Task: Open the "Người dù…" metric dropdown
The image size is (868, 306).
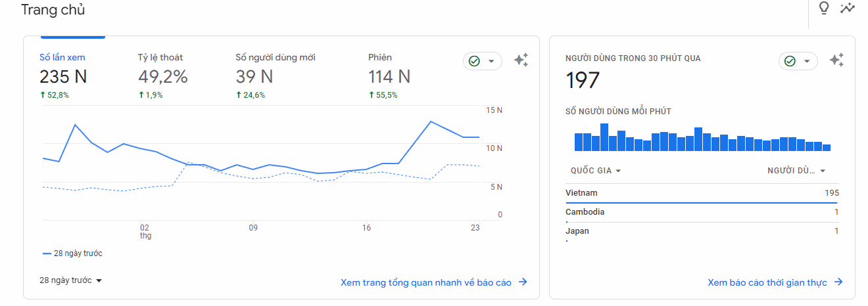Action: click(796, 171)
